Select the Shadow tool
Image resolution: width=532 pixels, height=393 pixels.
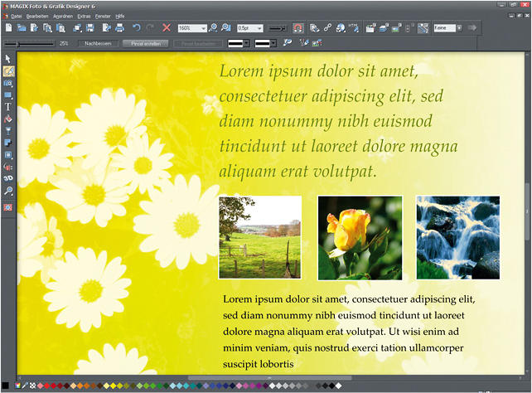pyautogui.click(x=8, y=143)
